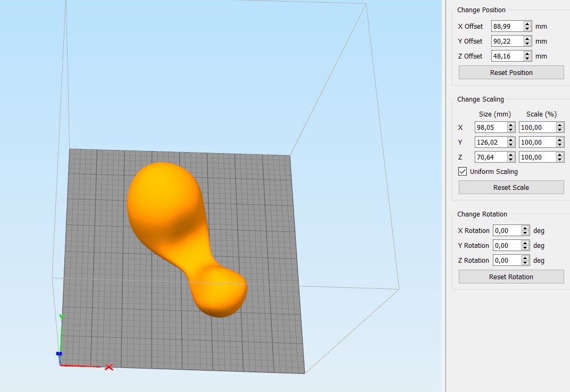Increase Y Size with up arrow
Image resolution: width=570 pixels, height=392 pixels.
tap(511, 139)
